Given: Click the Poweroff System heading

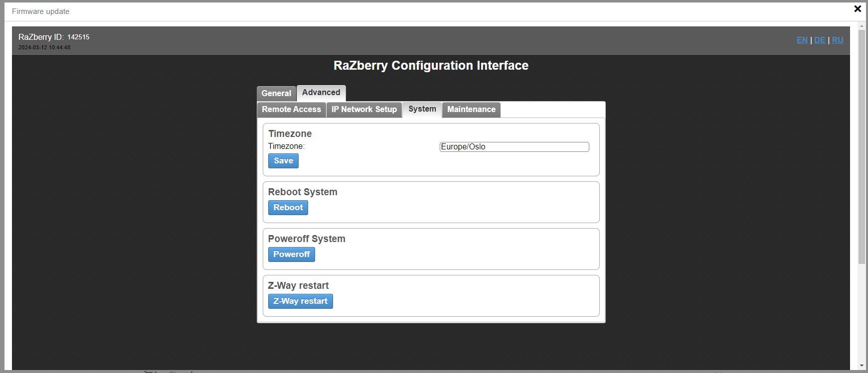Looking at the screenshot, I should click(307, 239).
